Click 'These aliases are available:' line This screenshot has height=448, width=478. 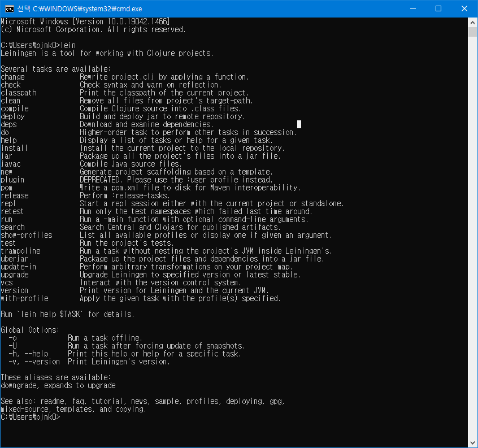[x=55, y=377]
